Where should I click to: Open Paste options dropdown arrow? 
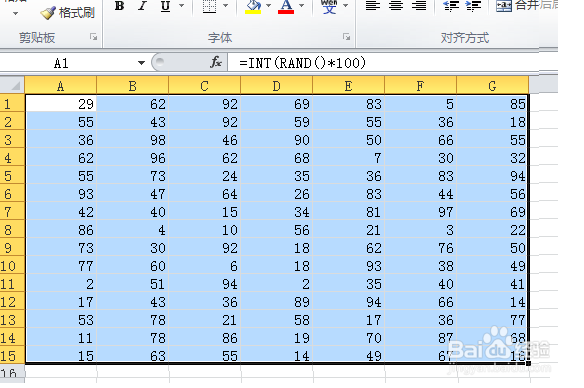(15, 13)
